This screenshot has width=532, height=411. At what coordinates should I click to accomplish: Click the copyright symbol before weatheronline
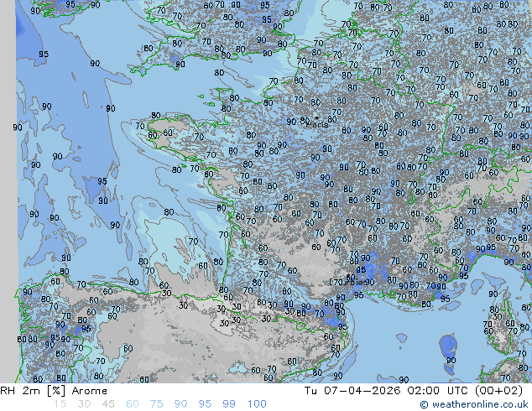(x=425, y=405)
